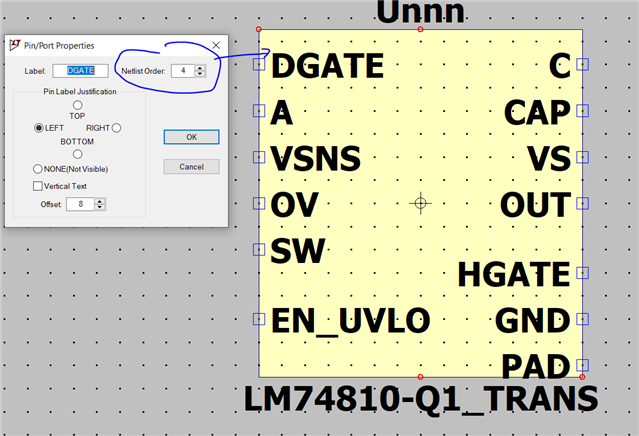
Task: Click the HGATE pin label text
Action: (514, 275)
